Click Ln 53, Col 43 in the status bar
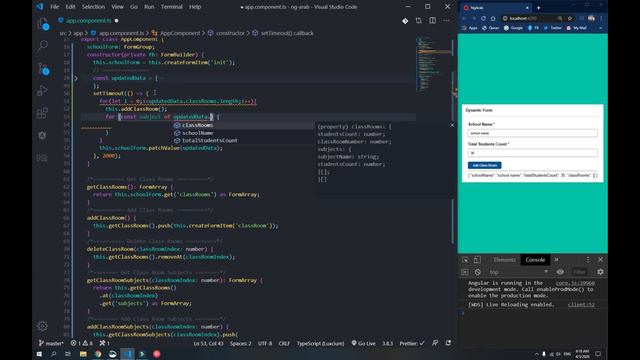Viewport: 640px width, 360px height. pyautogui.click(x=209, y=344)
